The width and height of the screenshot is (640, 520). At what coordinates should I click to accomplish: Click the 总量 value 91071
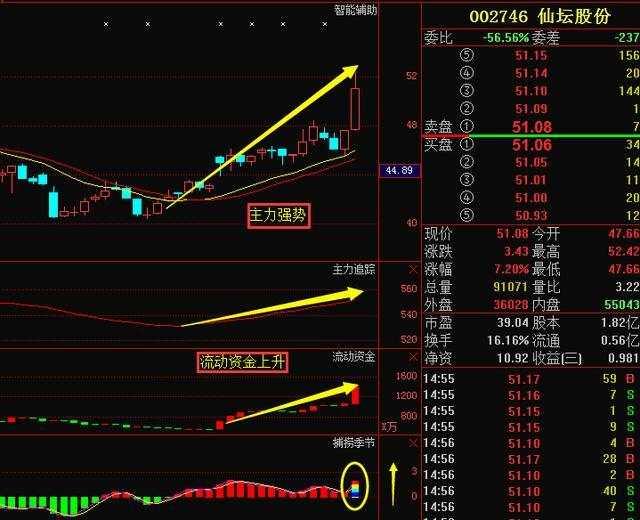click(x=511, y=287)
